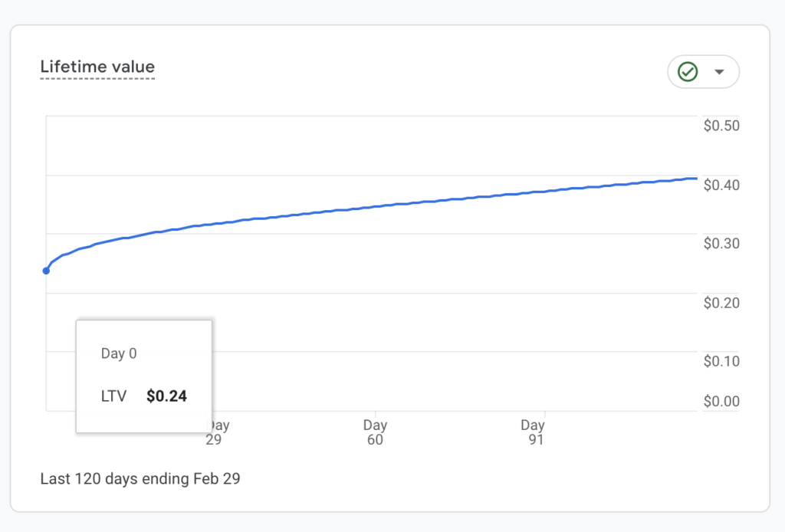Click the $0.40 y-axis label
This screenshot has height=532, width=785.
coord(721,185)
